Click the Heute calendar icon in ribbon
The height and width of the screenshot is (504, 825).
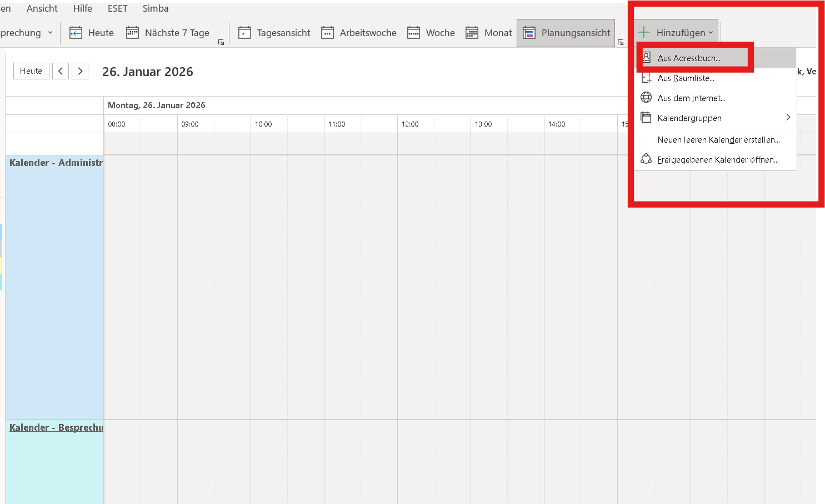coord(76,33)
